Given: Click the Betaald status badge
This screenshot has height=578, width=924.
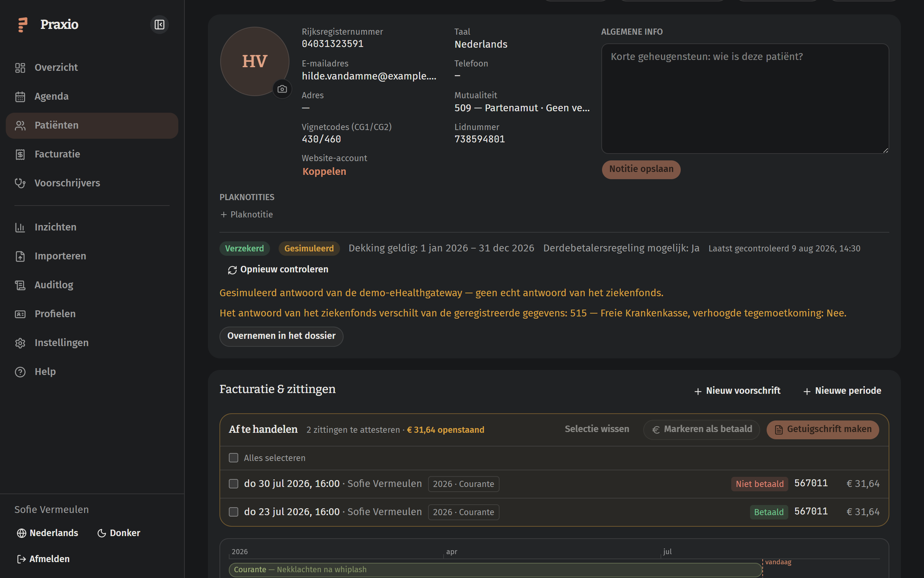Looking at the screenshot, I should (x=768, y=512).
